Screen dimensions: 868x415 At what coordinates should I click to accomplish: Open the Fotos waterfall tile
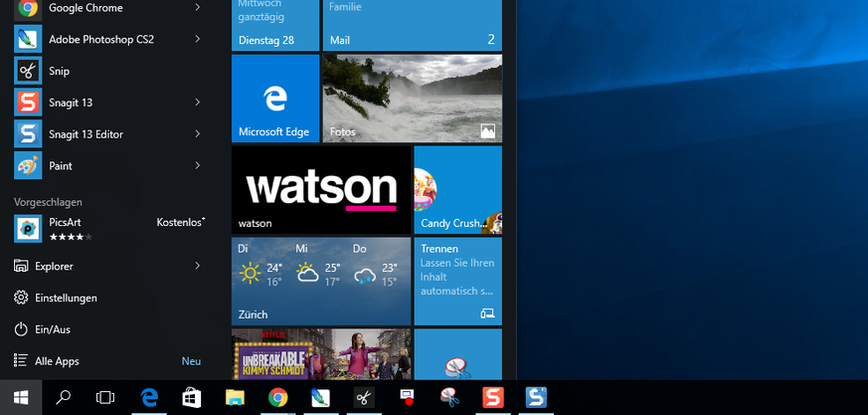[x=412, y=99]
